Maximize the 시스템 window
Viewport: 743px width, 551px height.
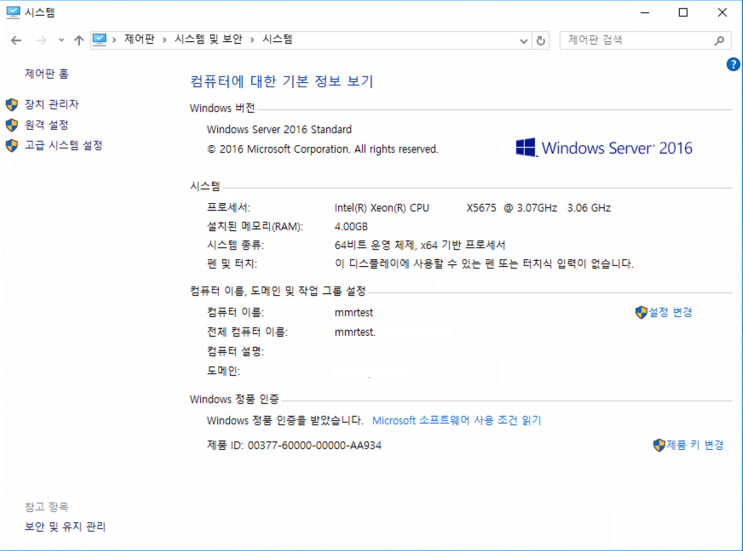tap(683, 13)
